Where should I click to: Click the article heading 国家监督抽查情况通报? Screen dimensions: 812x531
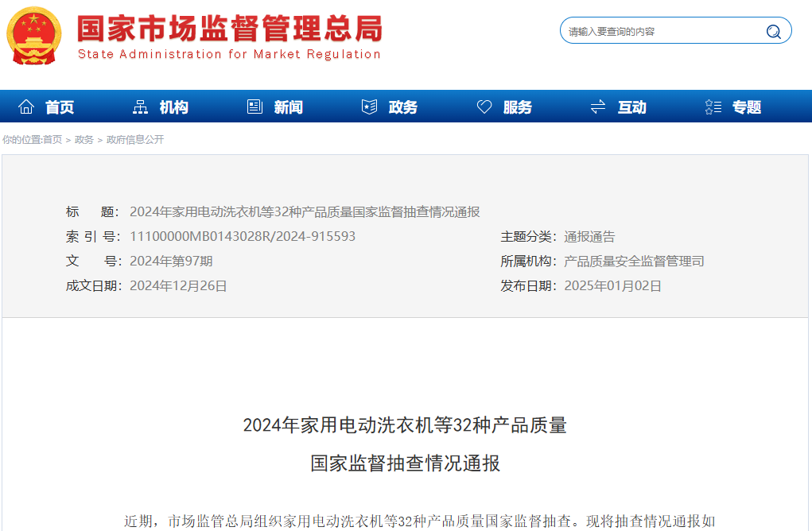[405, 463]
